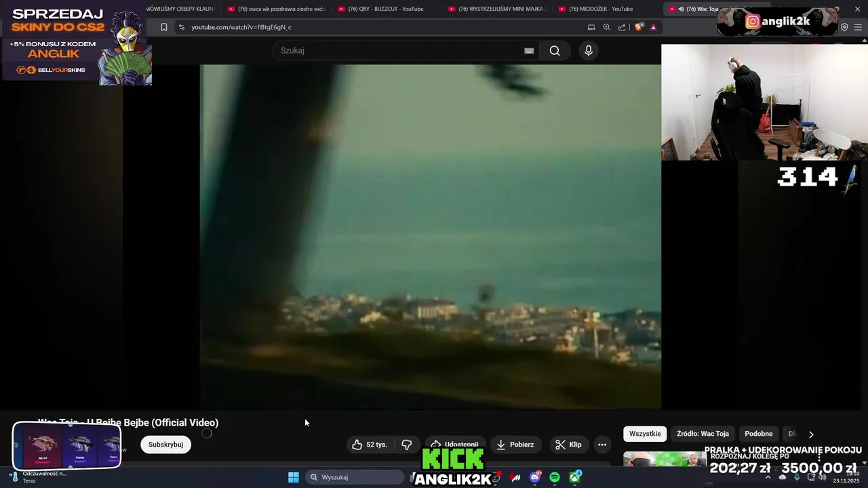Image resolution: width=868 pixels, height=488 pixels.
Task: Open the QRY - BUZZCUT YouTube tab
Action: pyautogui.click(x=385, y=9)
